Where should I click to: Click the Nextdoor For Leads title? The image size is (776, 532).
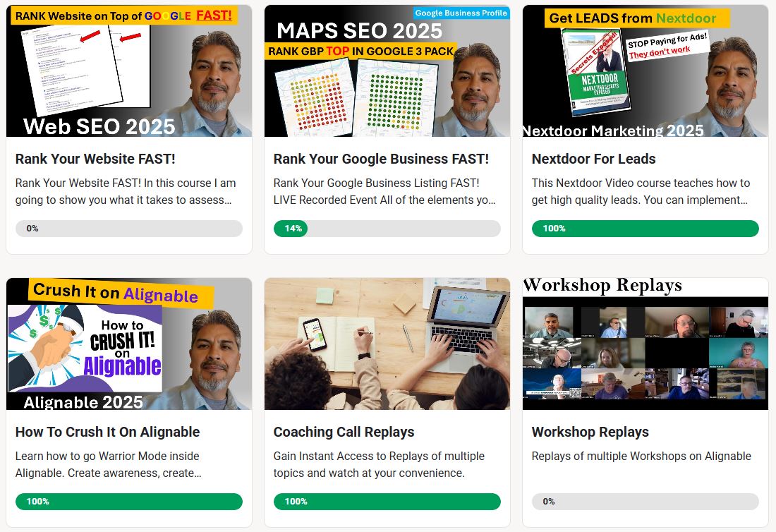(x=593, y=159)
